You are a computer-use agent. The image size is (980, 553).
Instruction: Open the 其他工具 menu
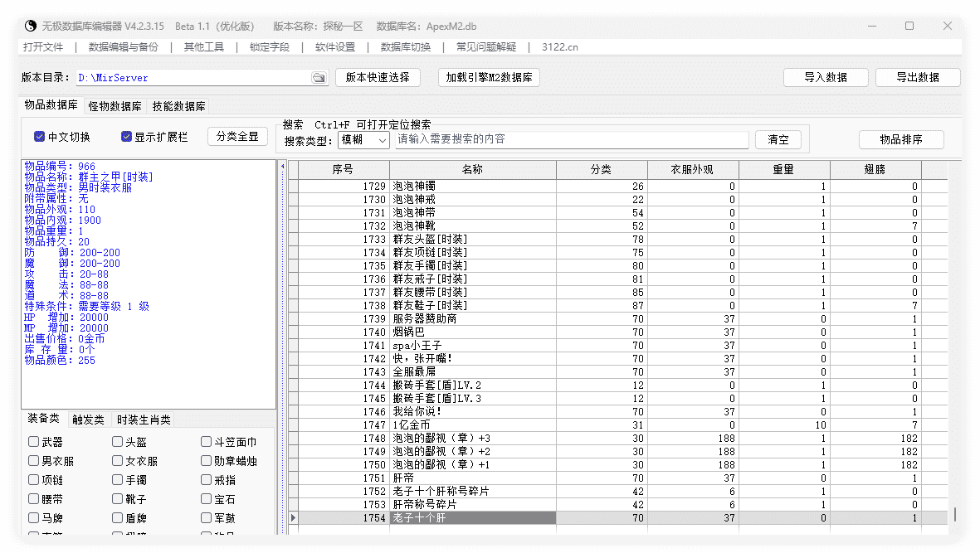point(204,46)
